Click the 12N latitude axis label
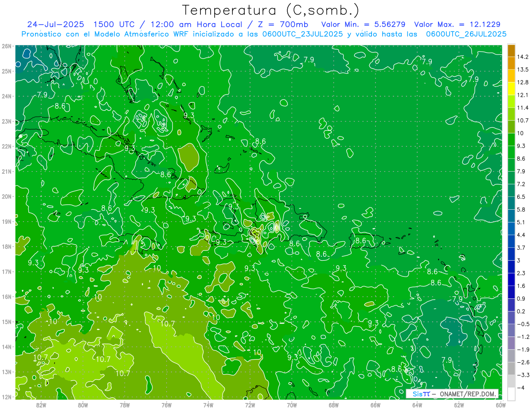The width and height of the screenshot is (532, 411). (x=7, y=397)
